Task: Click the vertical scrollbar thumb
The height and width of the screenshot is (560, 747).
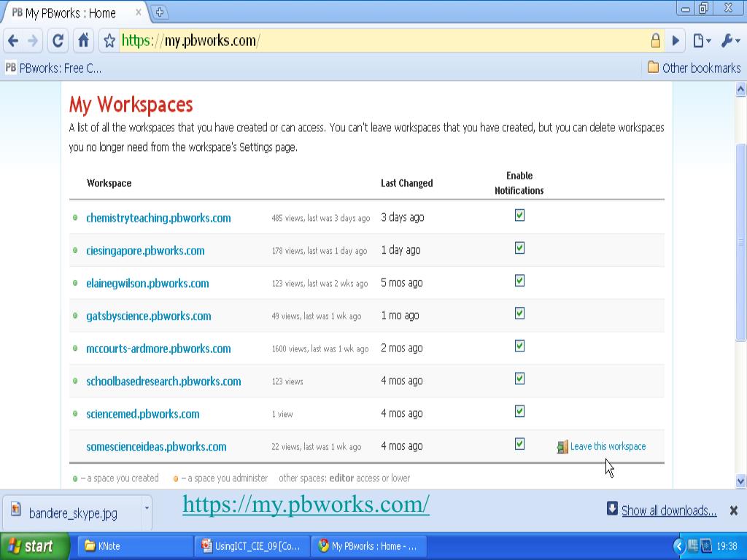Action: coord(740,242)
